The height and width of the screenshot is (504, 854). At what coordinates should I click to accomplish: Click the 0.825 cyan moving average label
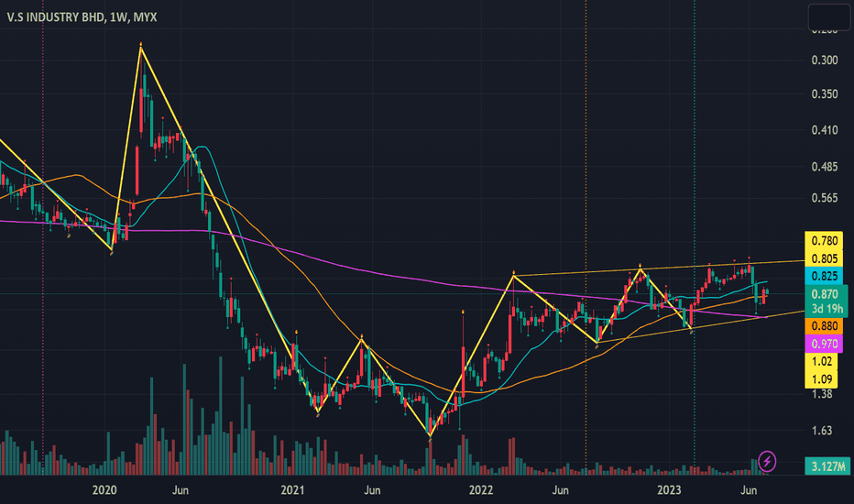[824, 276]
